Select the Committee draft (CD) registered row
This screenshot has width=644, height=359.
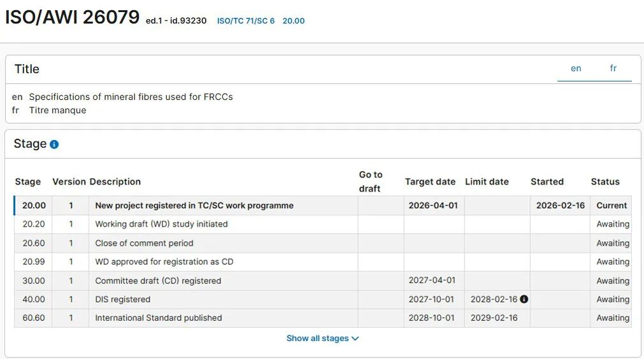[158, 281]
